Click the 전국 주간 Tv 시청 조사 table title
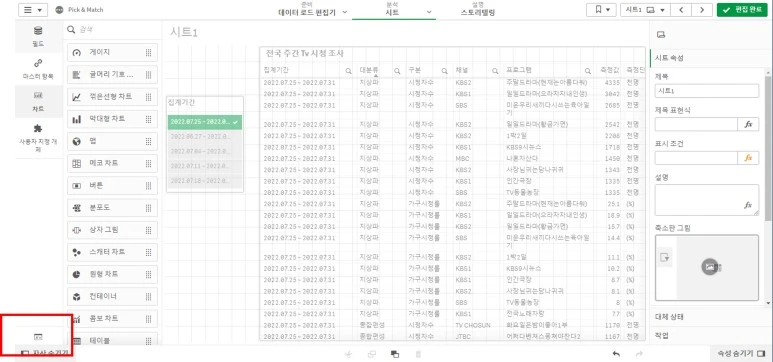773x362 pixels. pyautogui.click(x=304, y=53)
